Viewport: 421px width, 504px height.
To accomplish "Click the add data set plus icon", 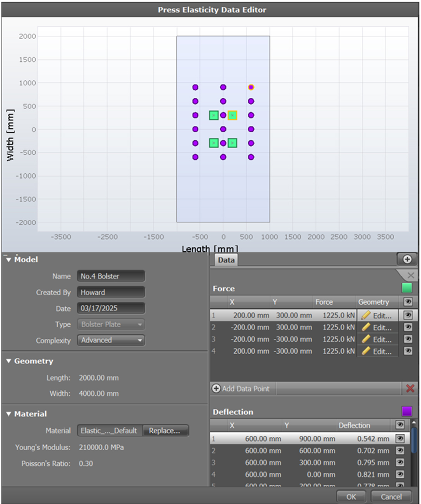I will [407, 259].
